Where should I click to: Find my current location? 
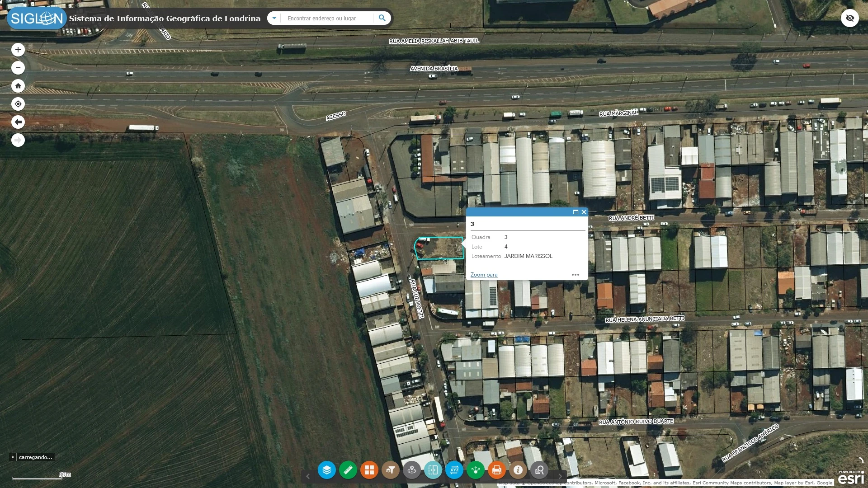18,104
